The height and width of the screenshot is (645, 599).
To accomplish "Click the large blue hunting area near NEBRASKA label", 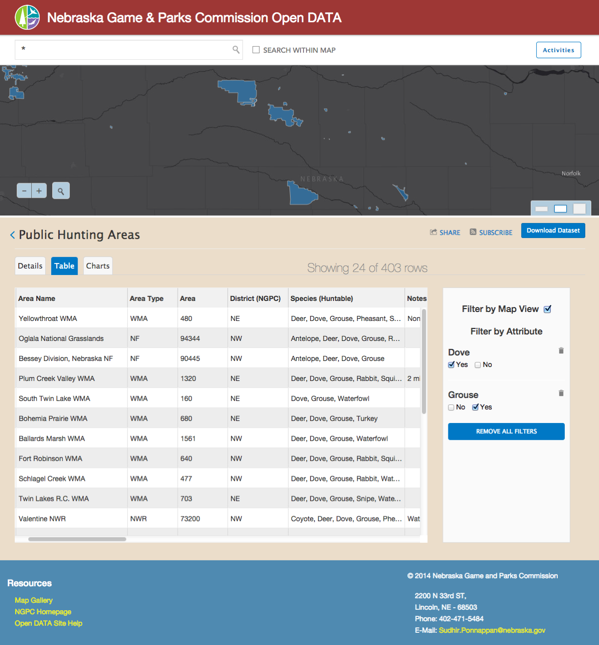I will coord(302,194).
